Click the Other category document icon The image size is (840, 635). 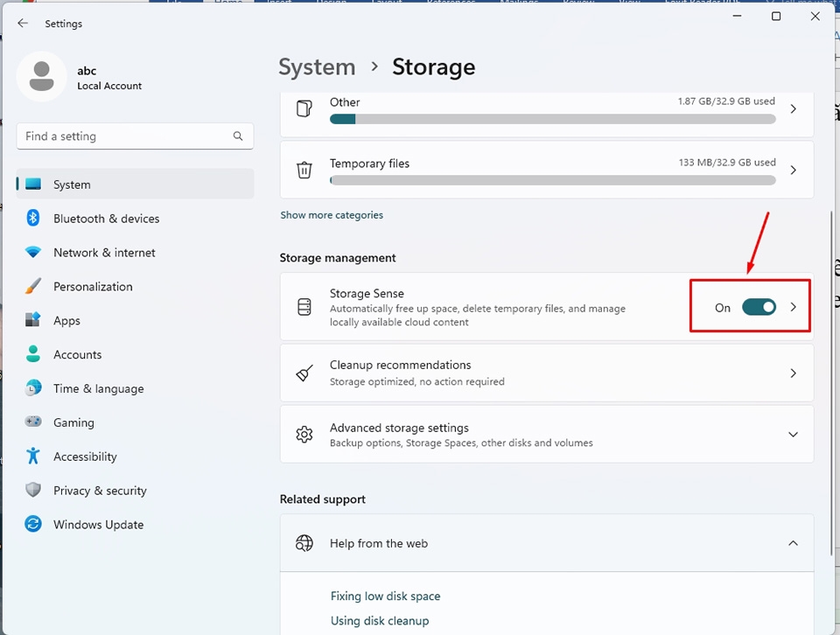(x=304, y=108)
